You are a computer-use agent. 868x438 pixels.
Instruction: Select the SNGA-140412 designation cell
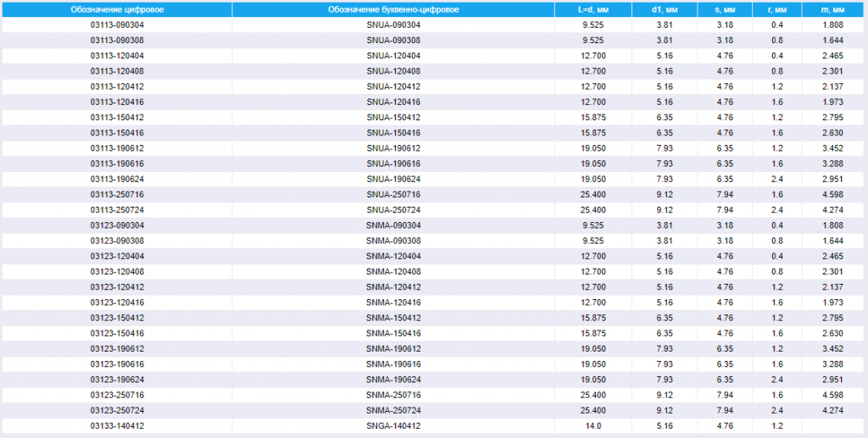tap(393, 426)
